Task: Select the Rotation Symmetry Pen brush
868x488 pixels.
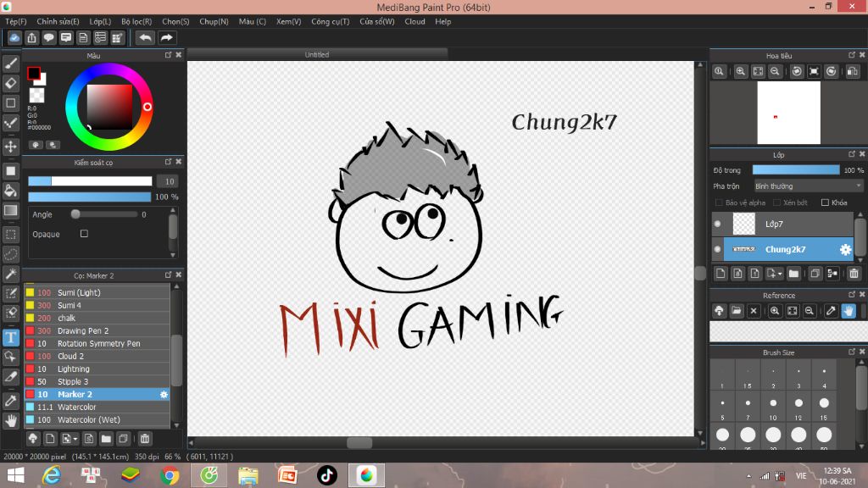Action: pos(97,343)
